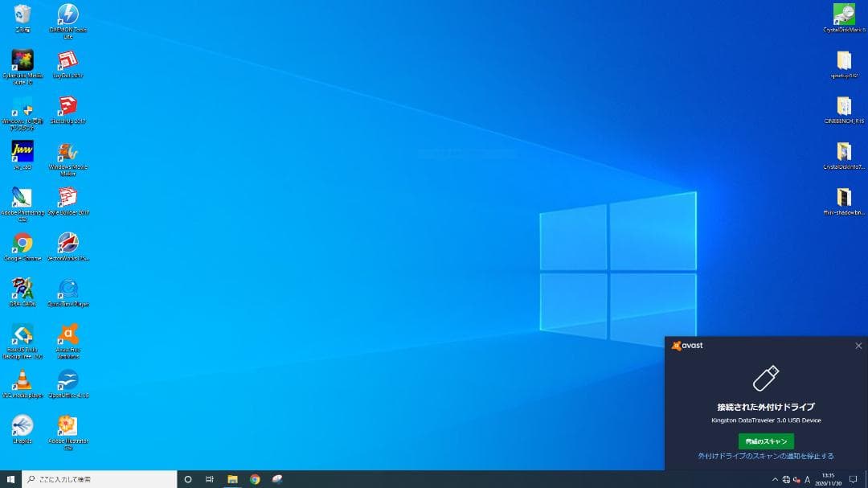Image resolution: width=868 pixels, height=488 pixels.
Task: Open the Avast Free Antivirus desktop shortcut
Action: (68, 334)
